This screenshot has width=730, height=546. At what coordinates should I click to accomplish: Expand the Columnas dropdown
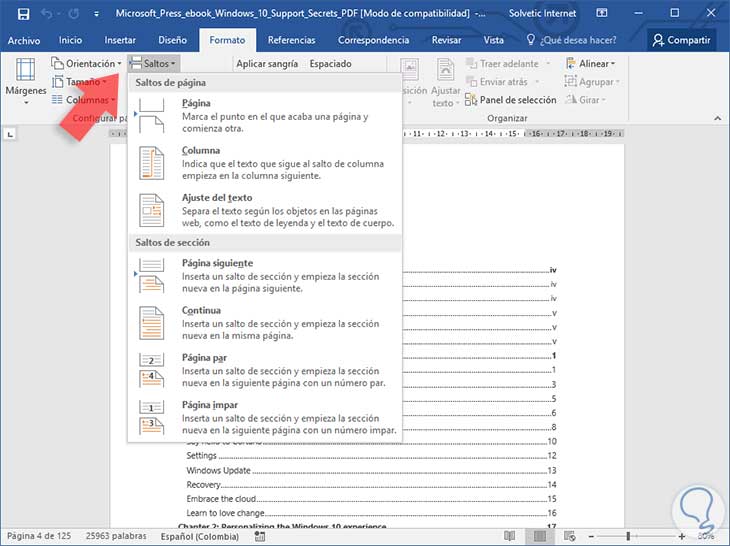point(83,100)
